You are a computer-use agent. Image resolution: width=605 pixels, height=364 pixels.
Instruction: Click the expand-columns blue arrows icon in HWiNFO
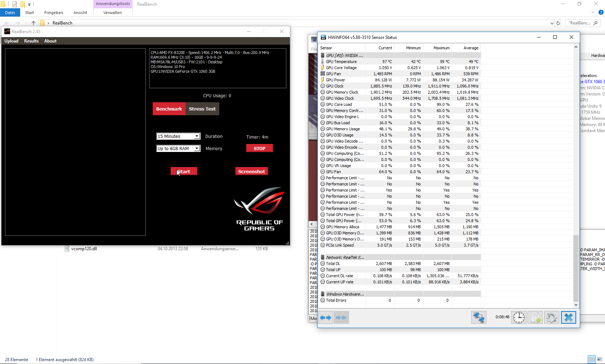click(326, 318)
